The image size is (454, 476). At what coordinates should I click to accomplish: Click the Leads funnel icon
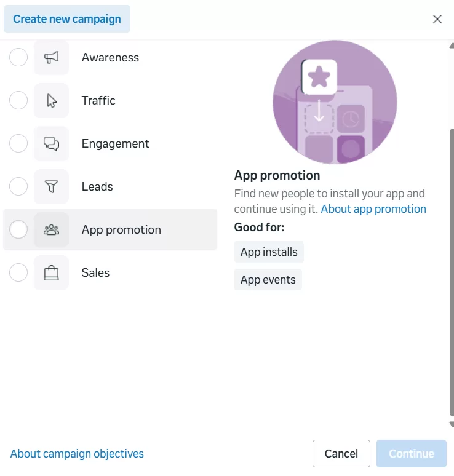(x=52, y=187)
